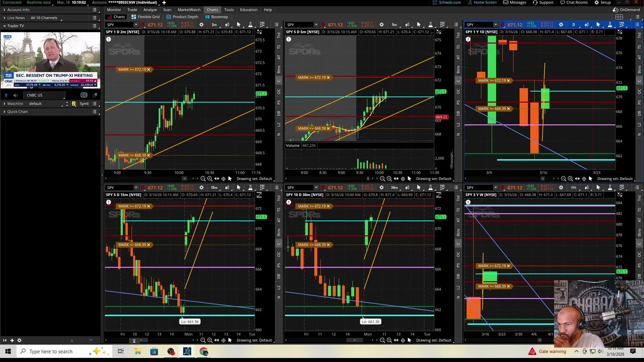Open the Product Depth sub-tab
This screenshot has height=362, width=644.
point(182,17)
